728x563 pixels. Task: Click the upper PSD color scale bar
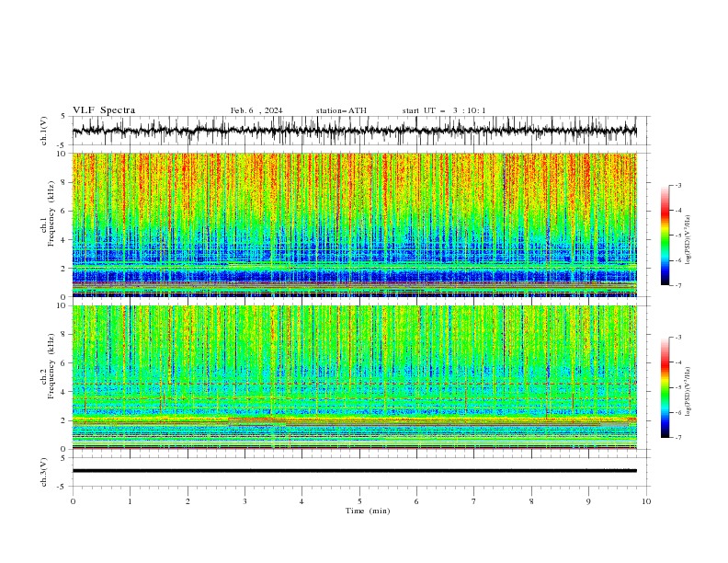665,236
